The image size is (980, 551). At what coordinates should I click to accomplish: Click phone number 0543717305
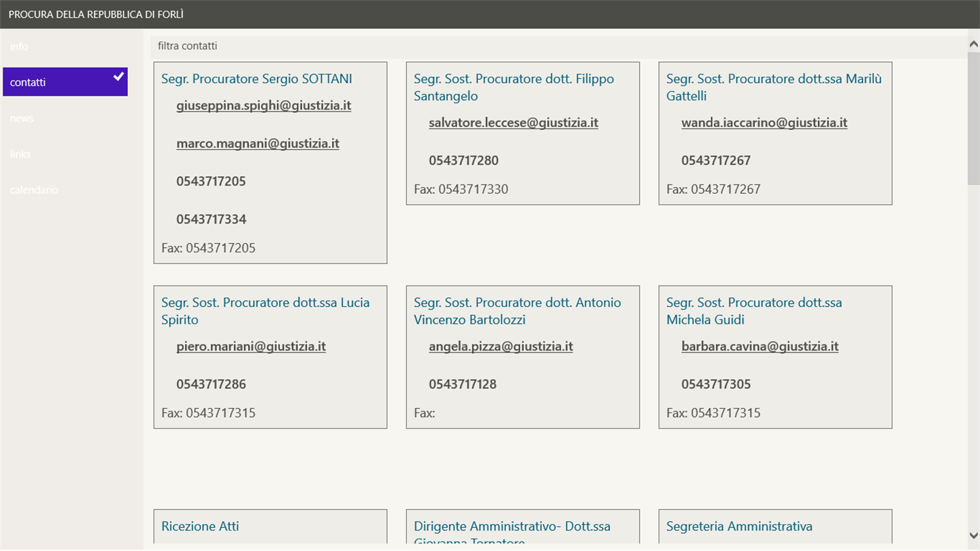pyautogui.click(x=716, y=384)
